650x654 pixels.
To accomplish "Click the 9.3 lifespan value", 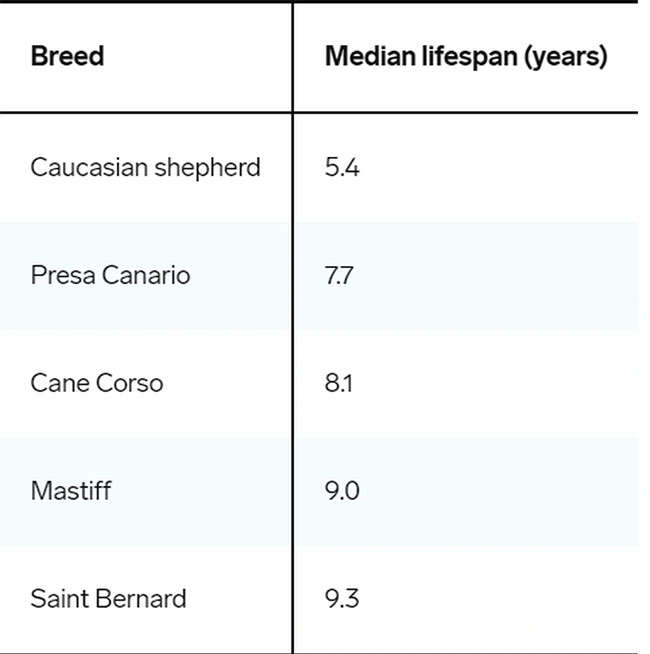I will pyautogui.click(x=342, y=599).
